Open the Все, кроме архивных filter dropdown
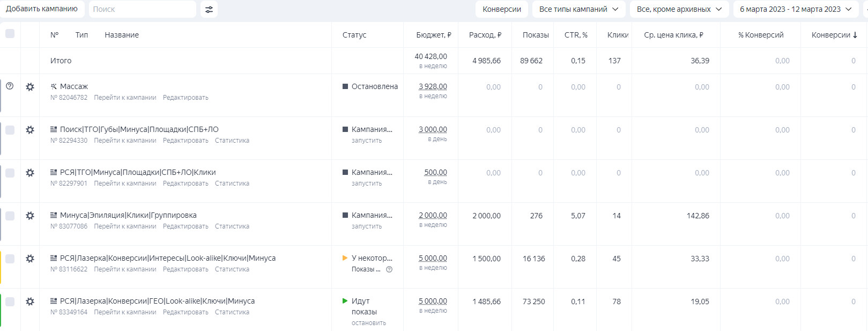868x331 pixels. [x=679, y=9]
